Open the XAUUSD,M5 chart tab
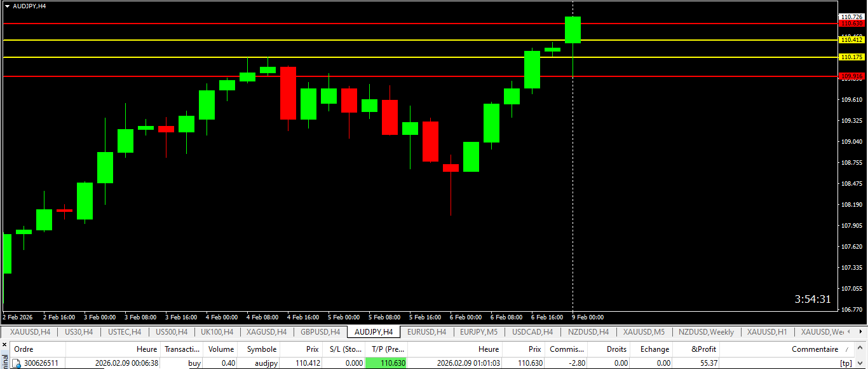Image resolution: width=868 pixels, height=369 pixels. click(x=644, y=332)
